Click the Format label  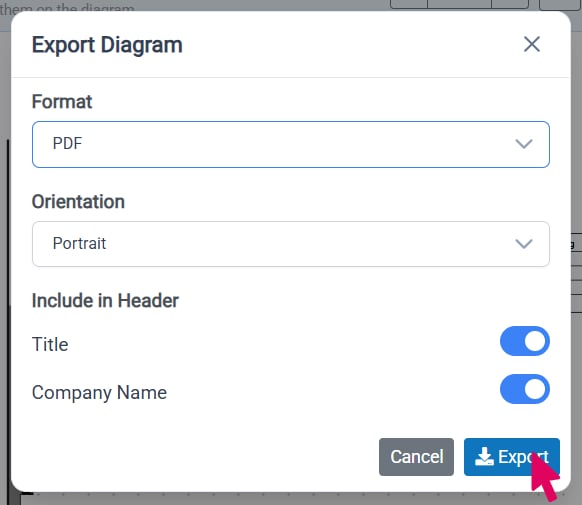pyautogui.click(x=62, y=102)
